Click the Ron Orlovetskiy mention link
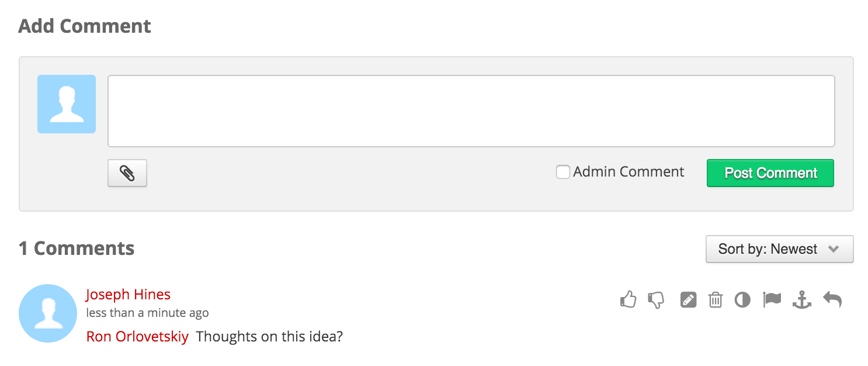 click(137, 337)
